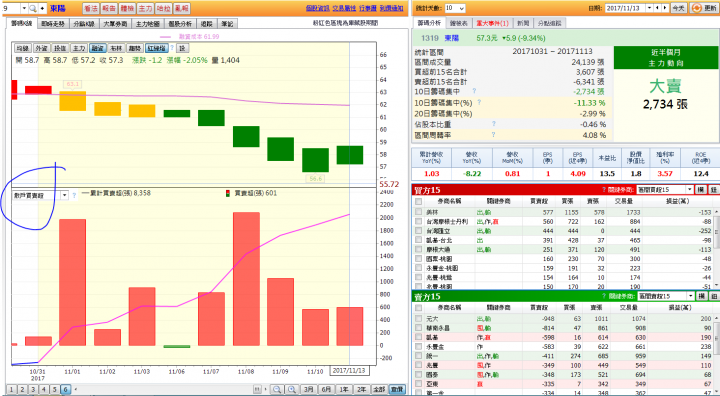
Task: Open the 買方15 關鍵券商 dropdown
Action: [x=665, y=189]
